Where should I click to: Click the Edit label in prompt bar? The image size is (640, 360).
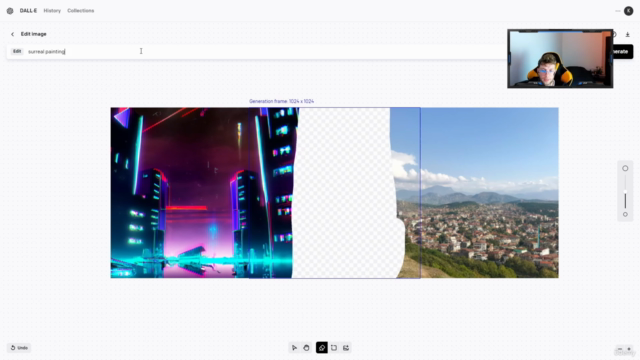(17, 51)
